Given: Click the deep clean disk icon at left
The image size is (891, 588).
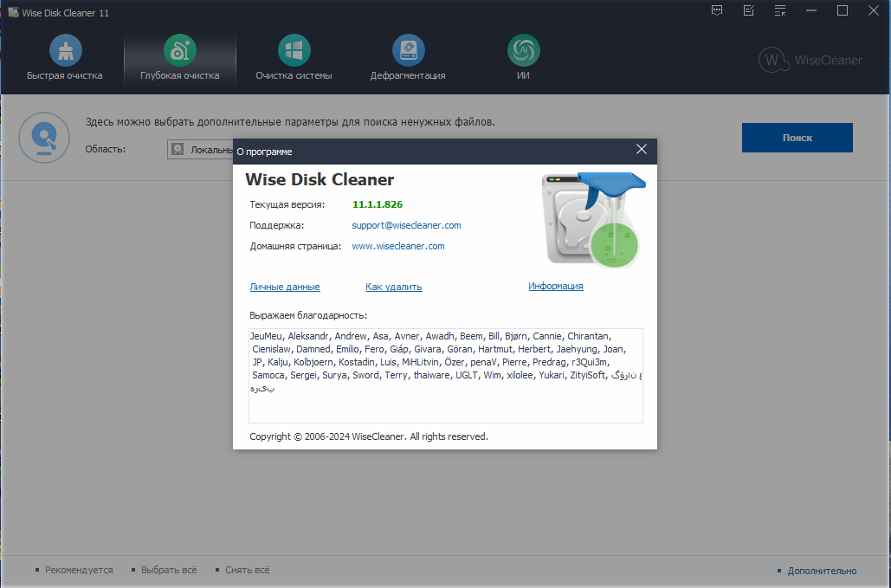Looking at the screenshot, I should (x=44, y=138).
